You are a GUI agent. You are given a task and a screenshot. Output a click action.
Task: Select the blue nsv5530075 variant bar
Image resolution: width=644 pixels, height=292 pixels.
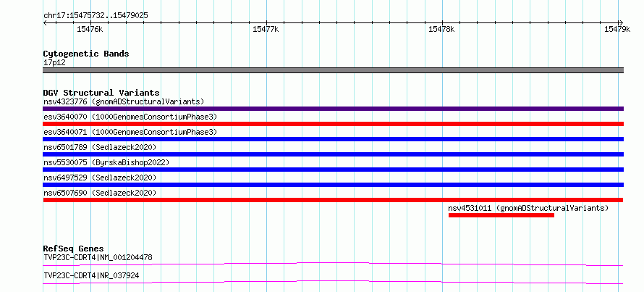click(333, 170)
